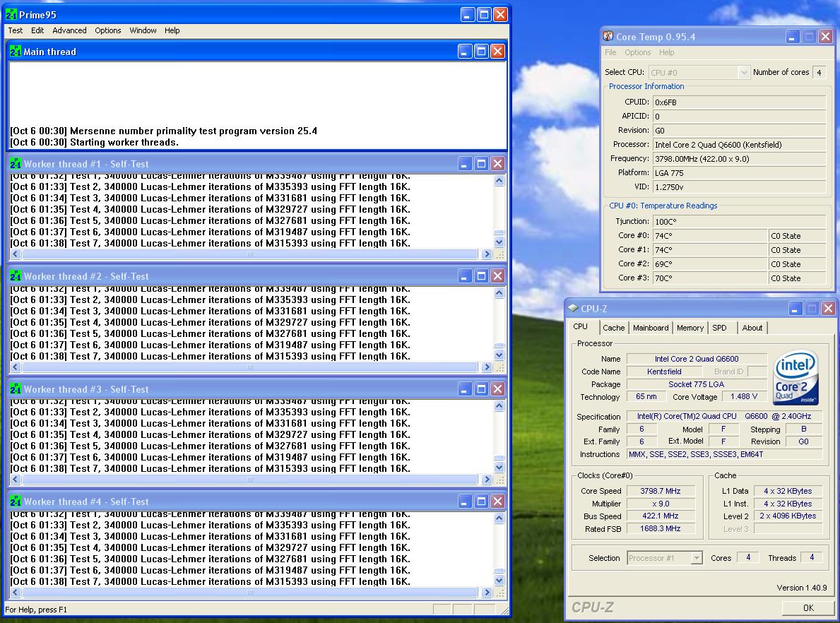Click the Core Speed 3798.7 MHz value
840x623 pixels.
click(661, 491)
